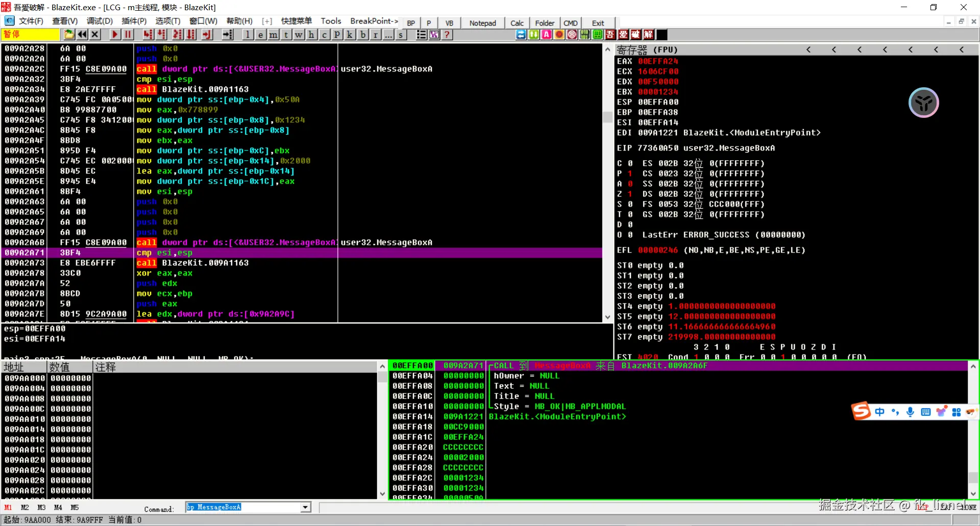Click the CMD shortcut button
This screenshot has width=980, height=526.
click(570, 23)
